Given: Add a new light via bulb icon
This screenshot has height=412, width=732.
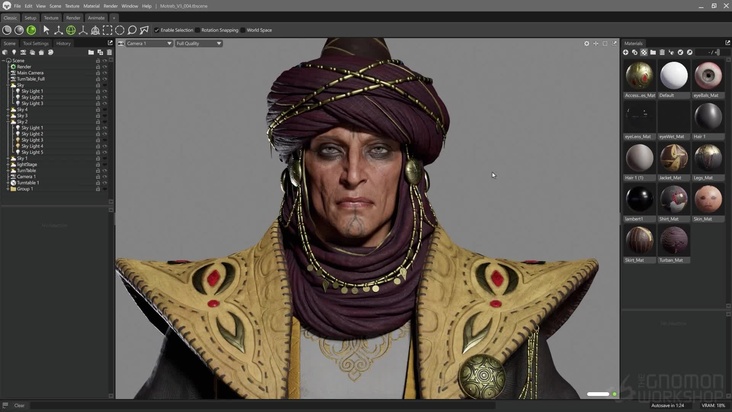Looking at the screenshot, I should [14, 52].
